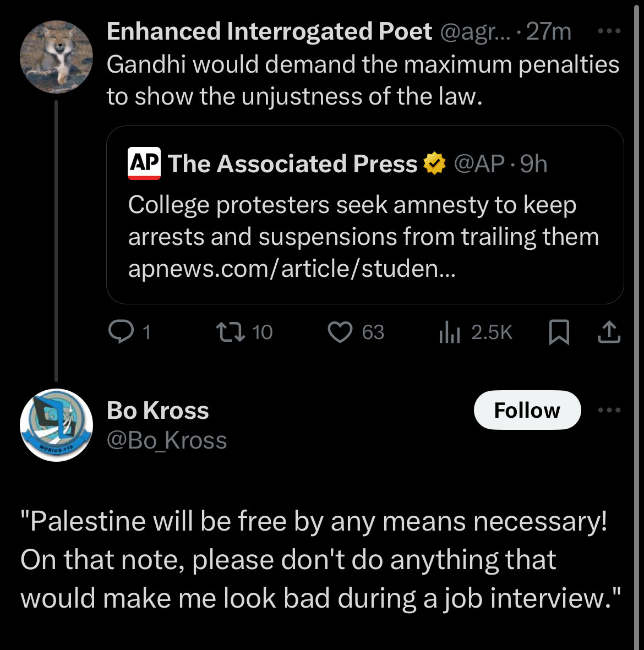
Task: Click the repost icon showing 10
Action: coord(231,332)
